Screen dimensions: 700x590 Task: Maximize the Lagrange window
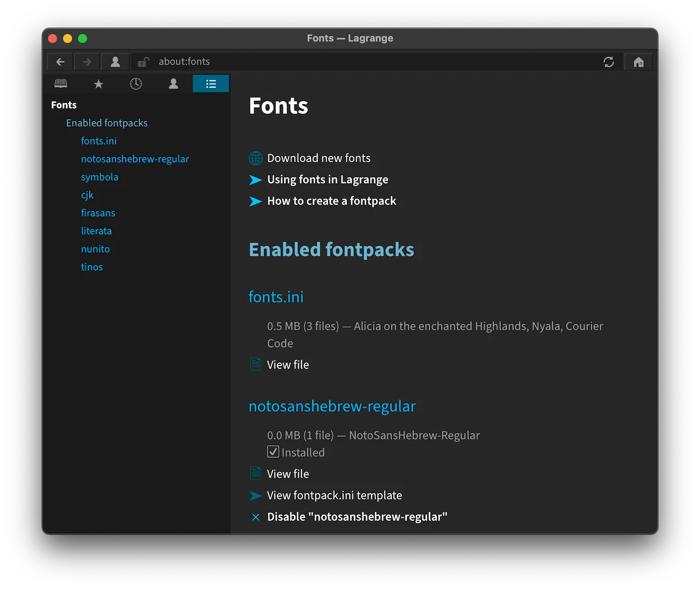pos(82,38)
